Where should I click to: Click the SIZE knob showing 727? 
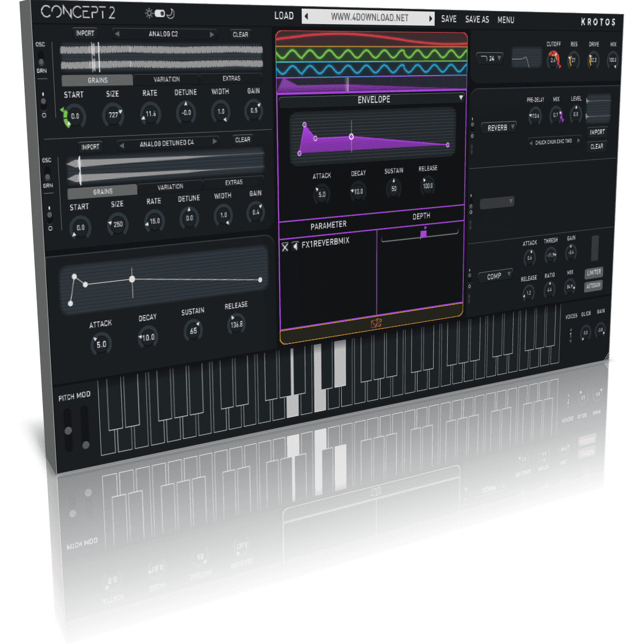coord(113,114)
